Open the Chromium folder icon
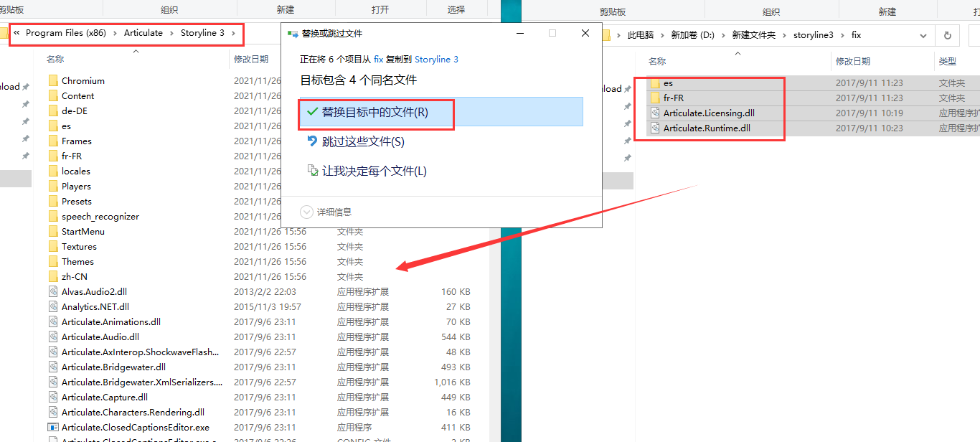Screen dimensions: 980x442 pos(53,80)
